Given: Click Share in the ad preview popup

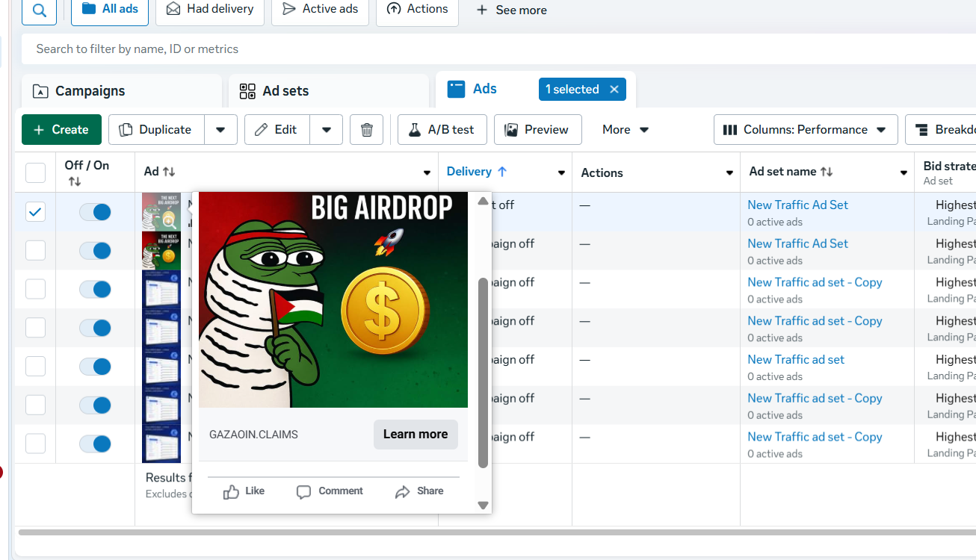Looking at the screenshot, I should (419, 491).
